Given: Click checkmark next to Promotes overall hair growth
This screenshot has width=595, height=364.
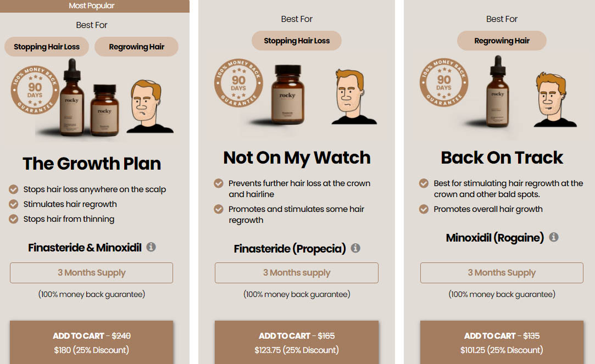Looking at the screenshot, I should [424, 209].
